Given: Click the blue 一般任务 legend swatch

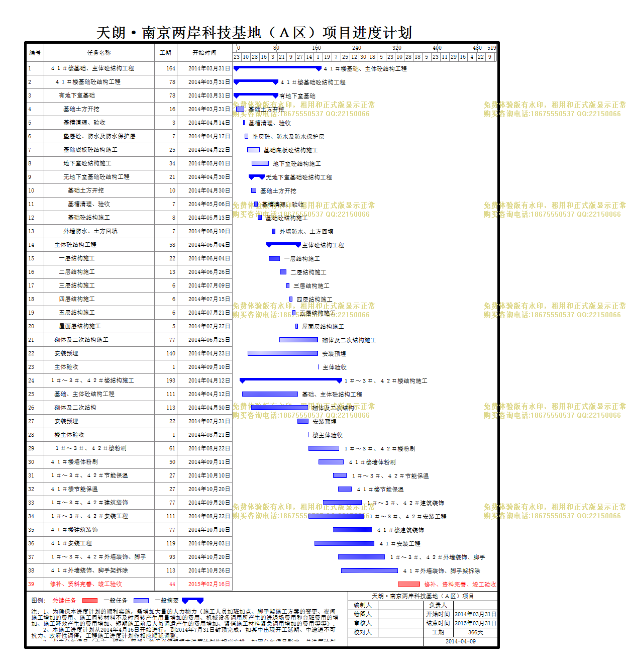Looking at the screenshot, I should click(x=141, y=601).
